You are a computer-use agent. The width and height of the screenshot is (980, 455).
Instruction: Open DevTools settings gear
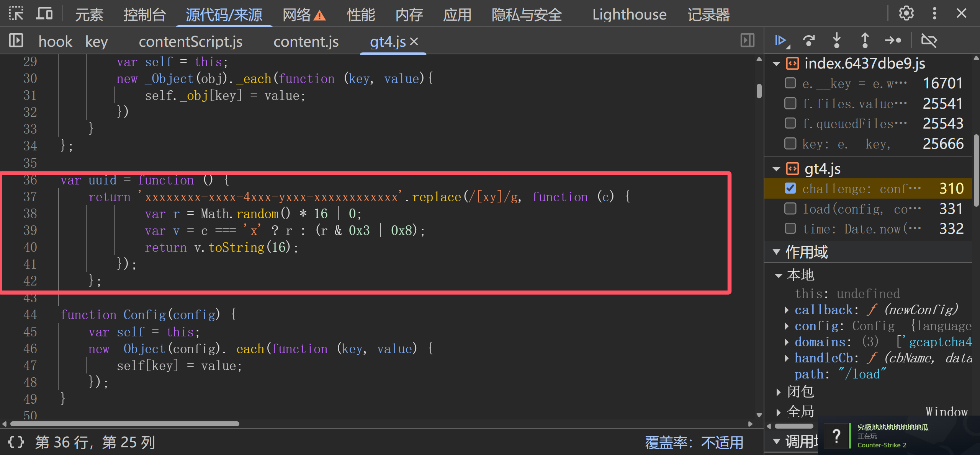click(x=906, y=14)
